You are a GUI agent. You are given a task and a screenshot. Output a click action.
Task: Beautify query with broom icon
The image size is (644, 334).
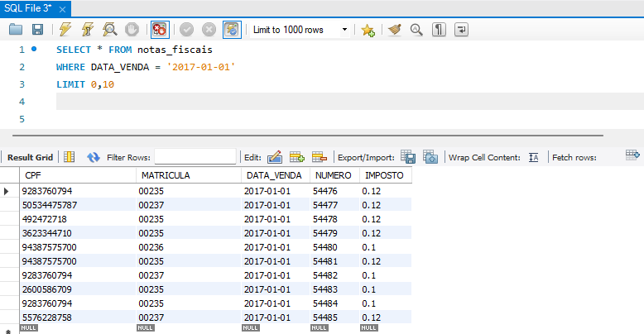[x=395, y=30]
